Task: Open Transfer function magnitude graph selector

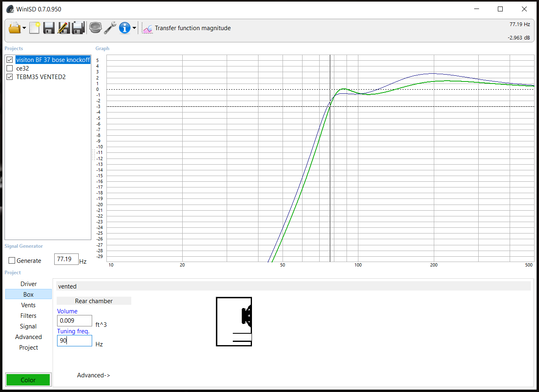Action: tap(192, 28)
